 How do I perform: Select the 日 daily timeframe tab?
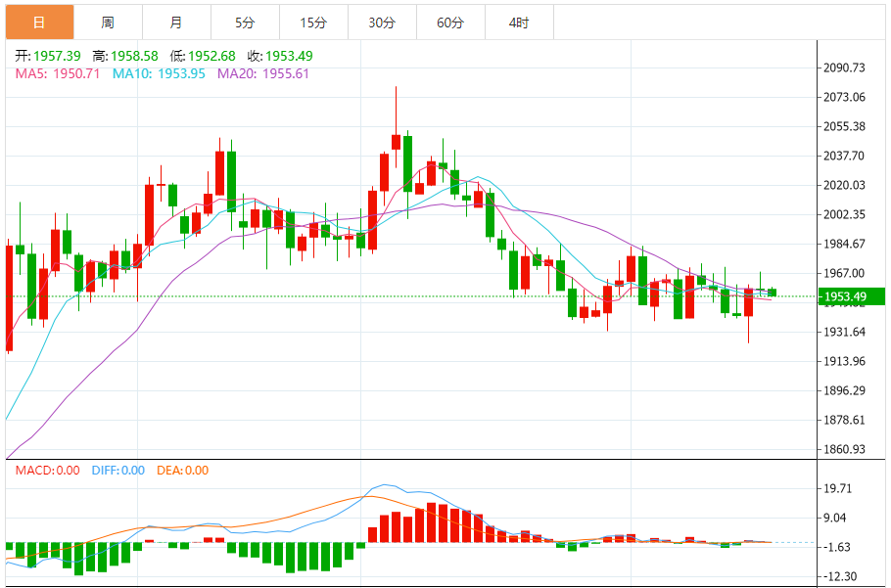tap(40, 23)
